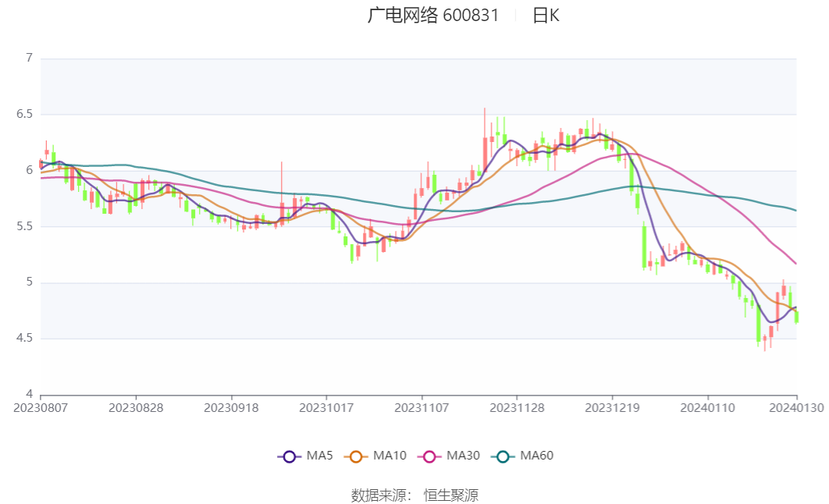The width and height of the screenshot is (829, 504).
Task: Toggle the MA30 legend series
Action: [x=448, y=456]
